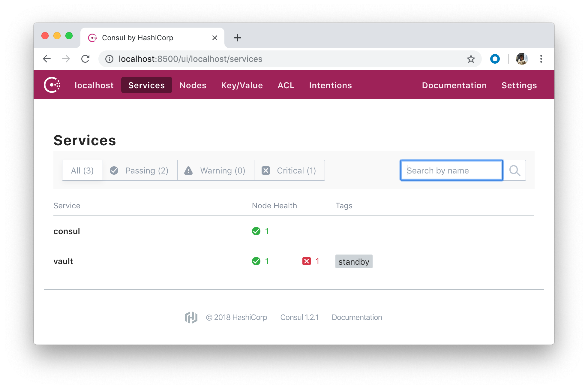Click the Node Health column header
Viewport: 588px width, 389px height.
coord(274,206)
